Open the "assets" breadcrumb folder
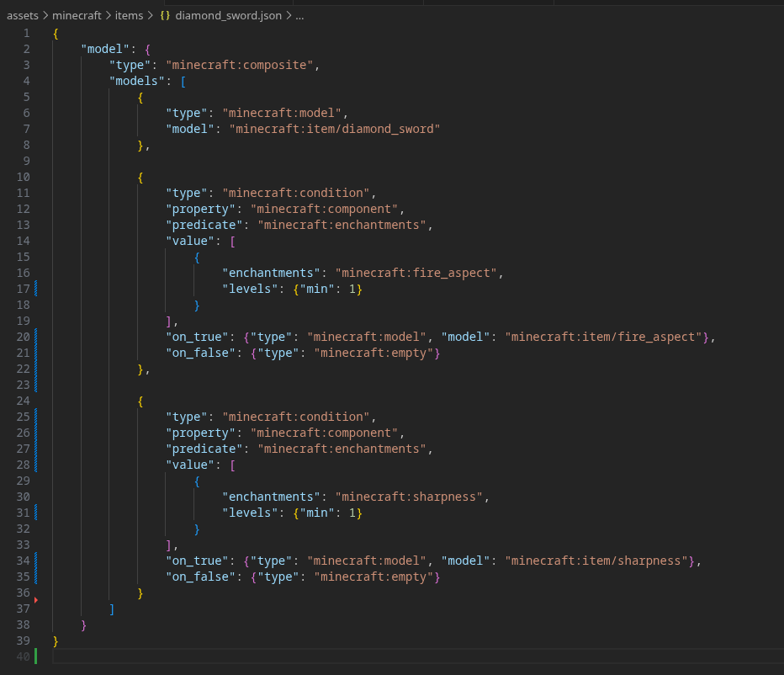784x675 pixels. [x=22, y=15]
